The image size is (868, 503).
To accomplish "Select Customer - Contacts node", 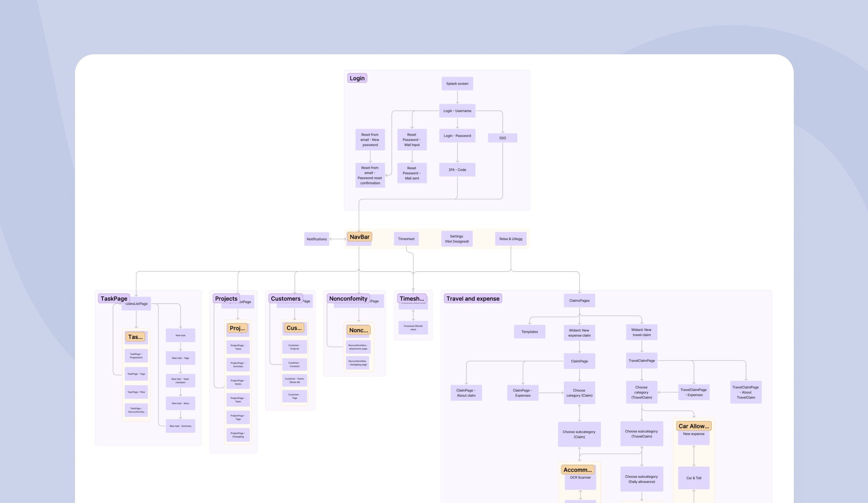I will (x=295, y=364).
